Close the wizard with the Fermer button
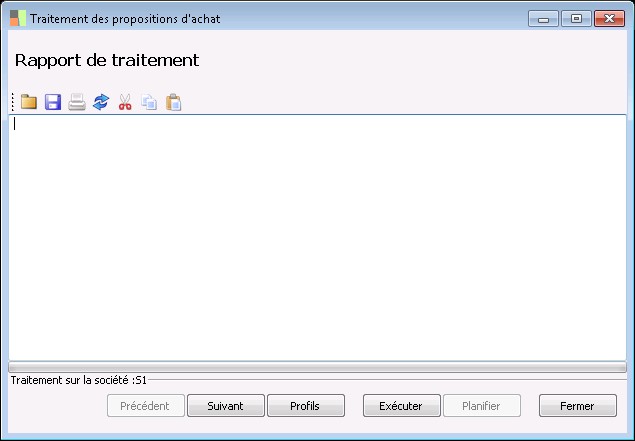The width and height of the screenshot is (635, 441). click(578, 406)
